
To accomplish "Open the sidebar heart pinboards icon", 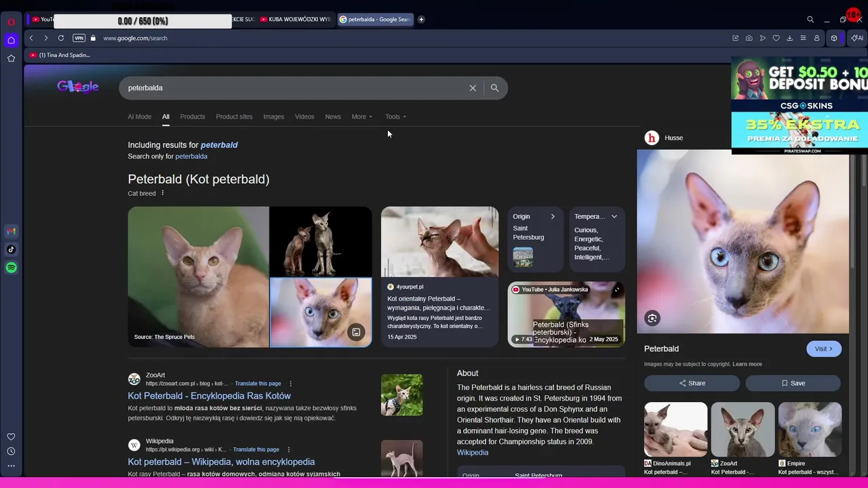I will [x=11, y=436].
